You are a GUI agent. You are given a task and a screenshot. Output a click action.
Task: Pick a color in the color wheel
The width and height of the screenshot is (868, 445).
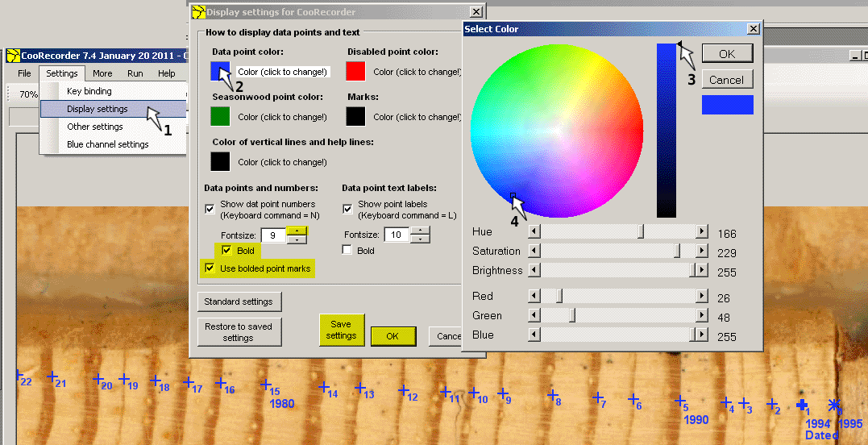pyautogui.click(x=557, y=131)
